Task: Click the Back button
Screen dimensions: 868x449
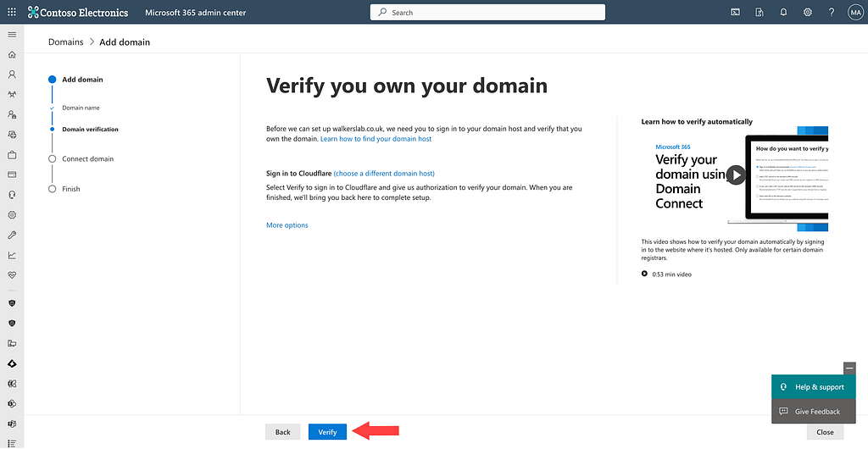Action: (x=282, y=432)
